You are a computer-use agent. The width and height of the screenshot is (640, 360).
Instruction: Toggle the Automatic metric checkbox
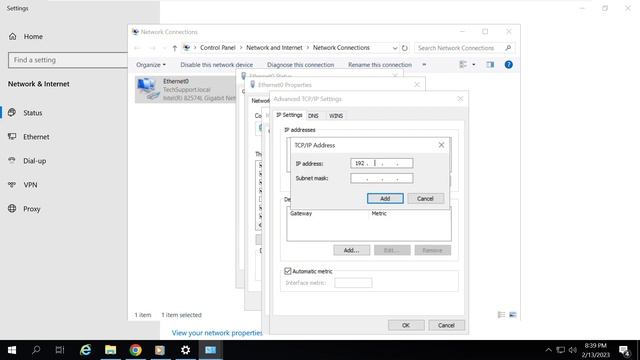288,271
